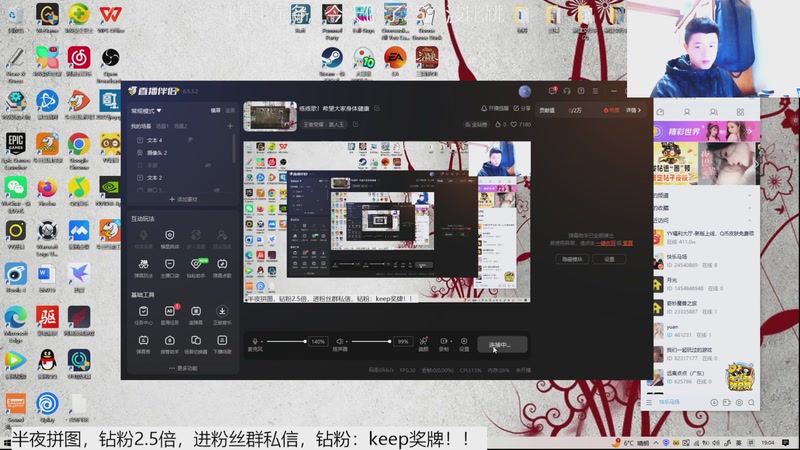
Task: Toggle visibility of hidden third source row
Action: (208, 165)
